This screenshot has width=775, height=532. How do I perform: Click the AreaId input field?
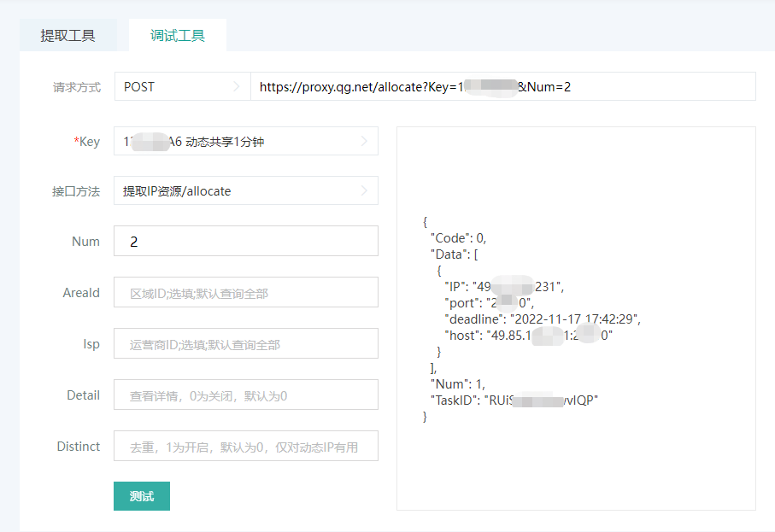tap(245, 293)
